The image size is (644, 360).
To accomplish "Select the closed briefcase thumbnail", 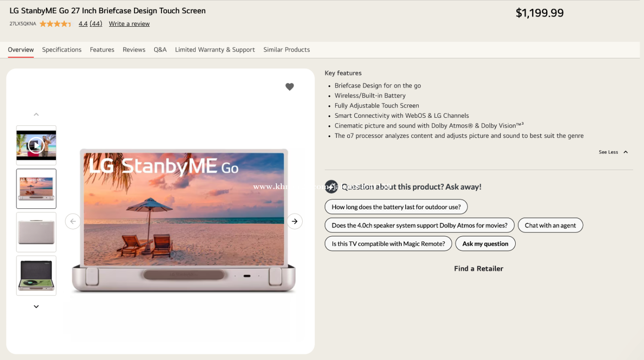I will click(x=36, y=232).
